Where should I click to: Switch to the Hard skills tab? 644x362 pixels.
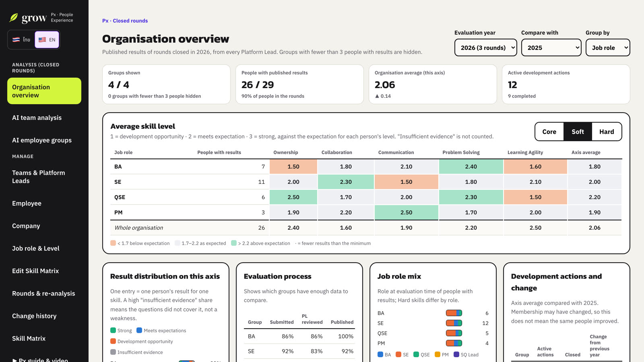[607, 132]
